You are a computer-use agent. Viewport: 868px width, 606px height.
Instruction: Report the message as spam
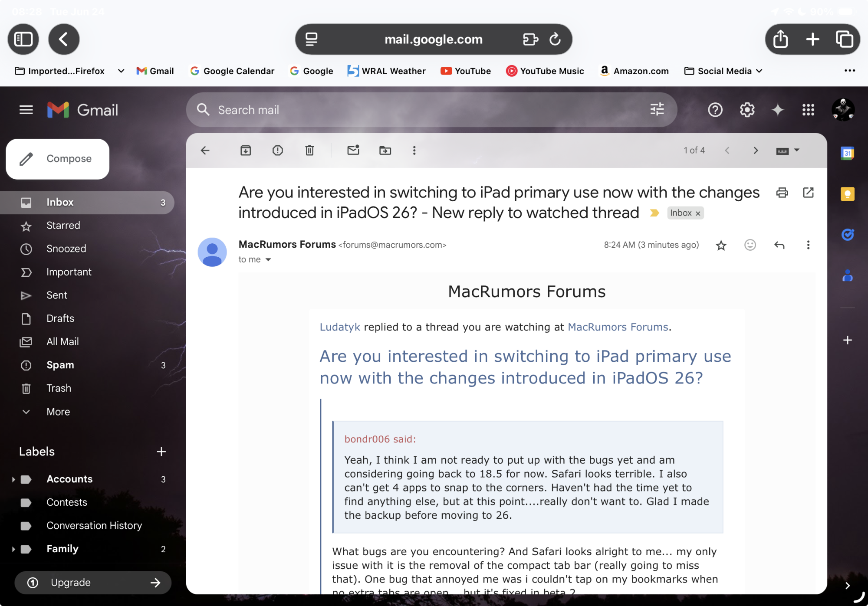[x=277, y=151]
